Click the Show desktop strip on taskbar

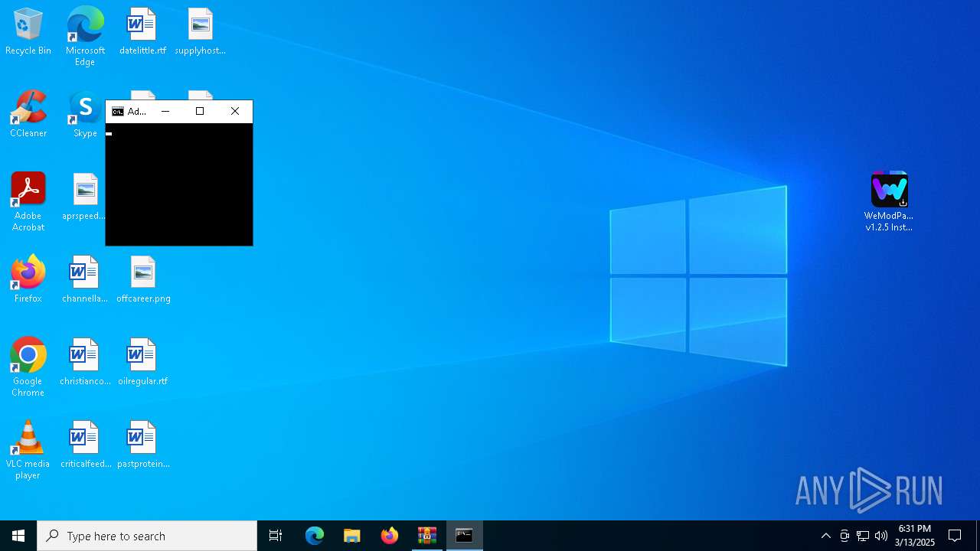[x=978, y=536]
